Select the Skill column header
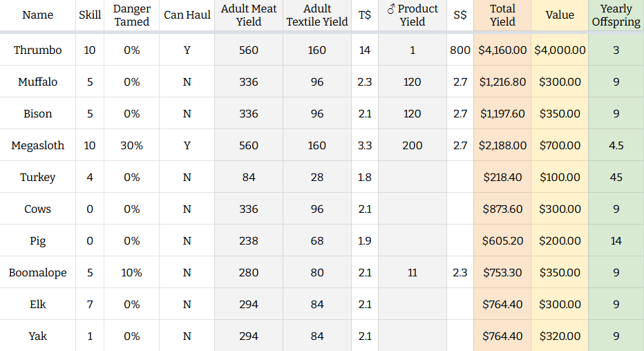Viewport: 644px width, 351px height. pos(90,15)
